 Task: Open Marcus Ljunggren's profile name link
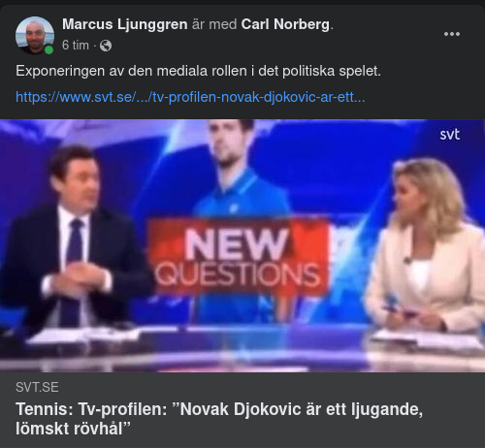click(x=125, y=24)
